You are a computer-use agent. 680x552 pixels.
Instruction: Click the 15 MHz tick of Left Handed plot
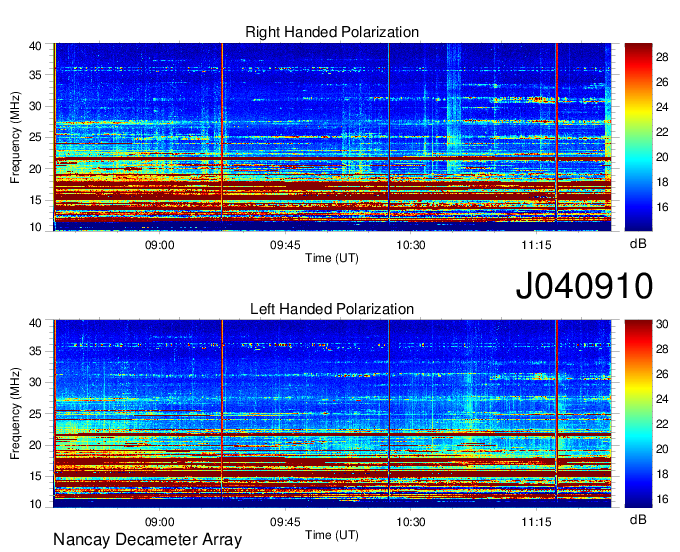tap(35, 477)
